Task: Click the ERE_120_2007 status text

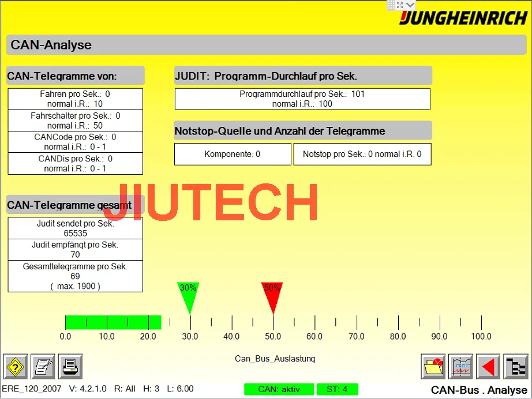Action: pos(32,389)
